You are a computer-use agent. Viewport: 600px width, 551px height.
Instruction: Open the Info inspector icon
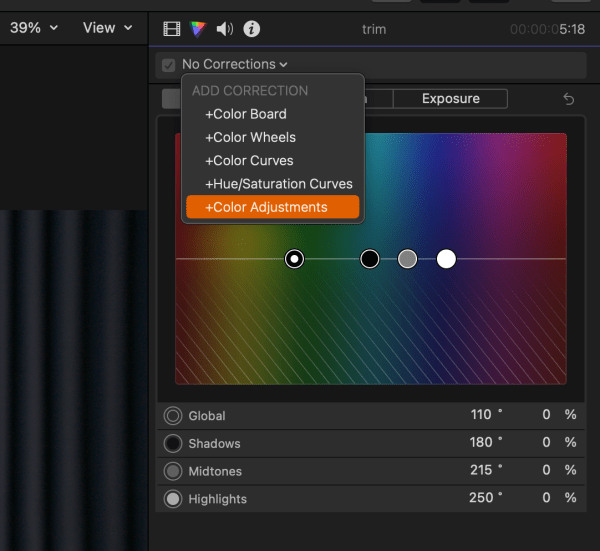252,29
